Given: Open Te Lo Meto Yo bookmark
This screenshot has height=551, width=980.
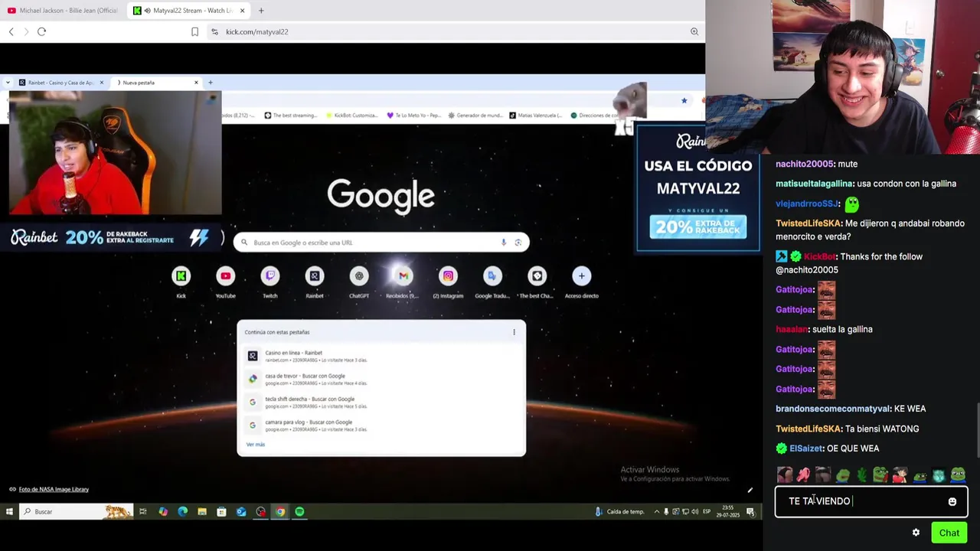Looking at the screenshot, I should point(414,116).
